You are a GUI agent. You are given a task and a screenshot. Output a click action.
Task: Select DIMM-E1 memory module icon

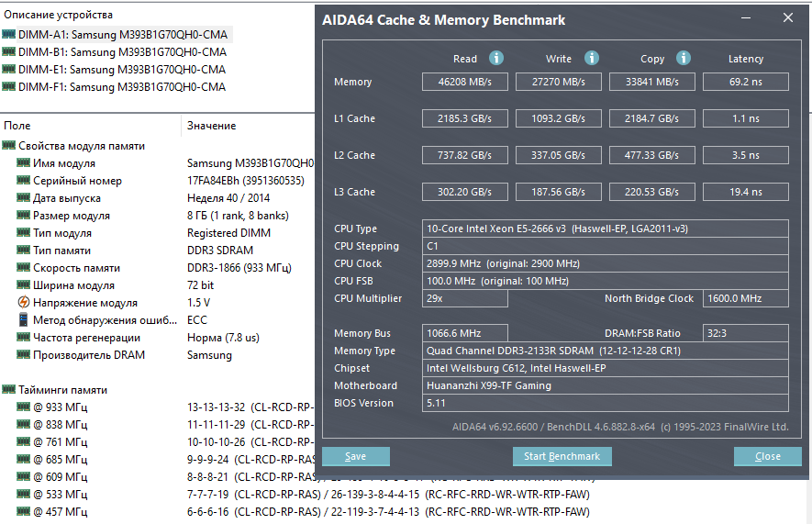click(x=9, y=69)
